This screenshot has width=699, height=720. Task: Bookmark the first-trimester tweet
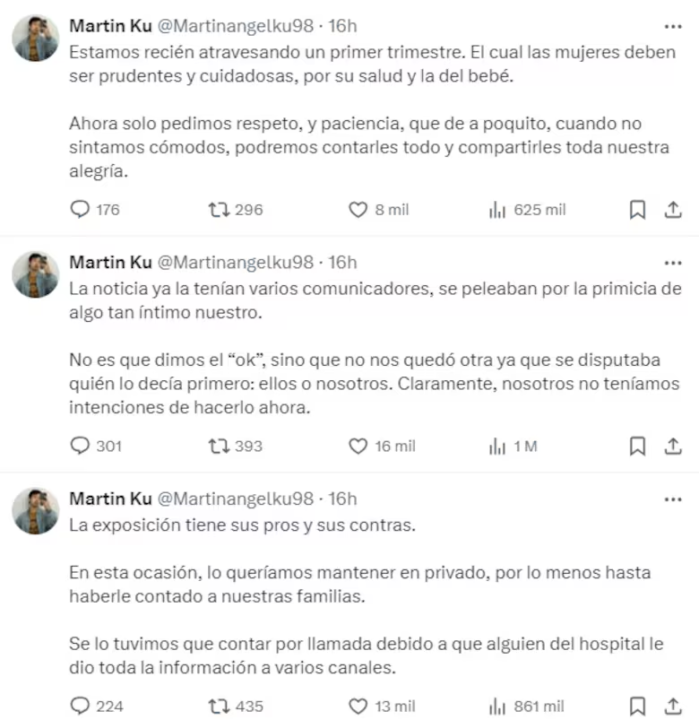click(x=637, y=209)
